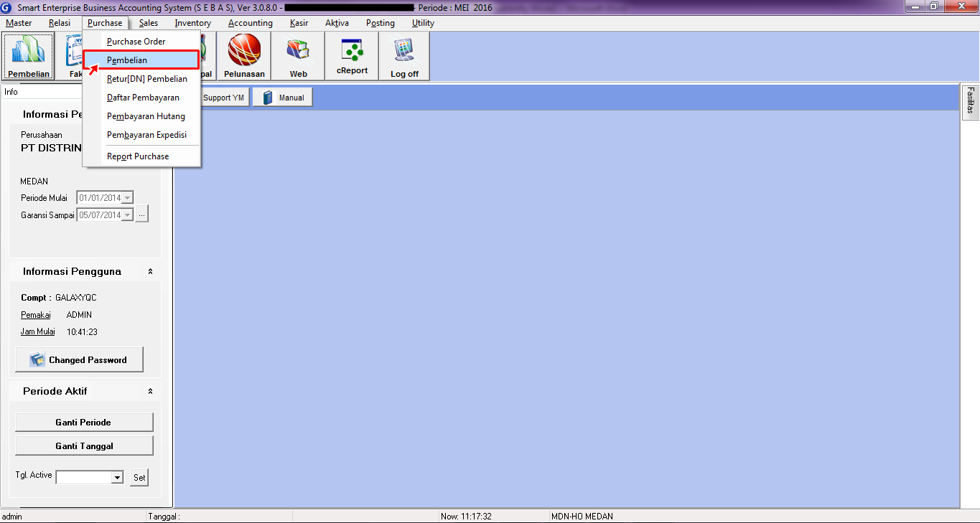The height and width of the screenshot is (523, 980).
Task: Open Report Purchase from the menu
Action: pos(138,156)
